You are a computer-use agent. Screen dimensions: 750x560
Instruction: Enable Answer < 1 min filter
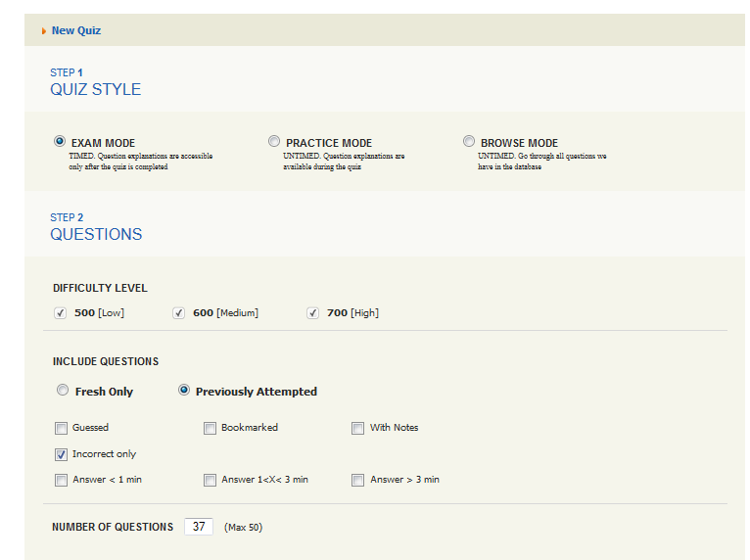(62, 480)
